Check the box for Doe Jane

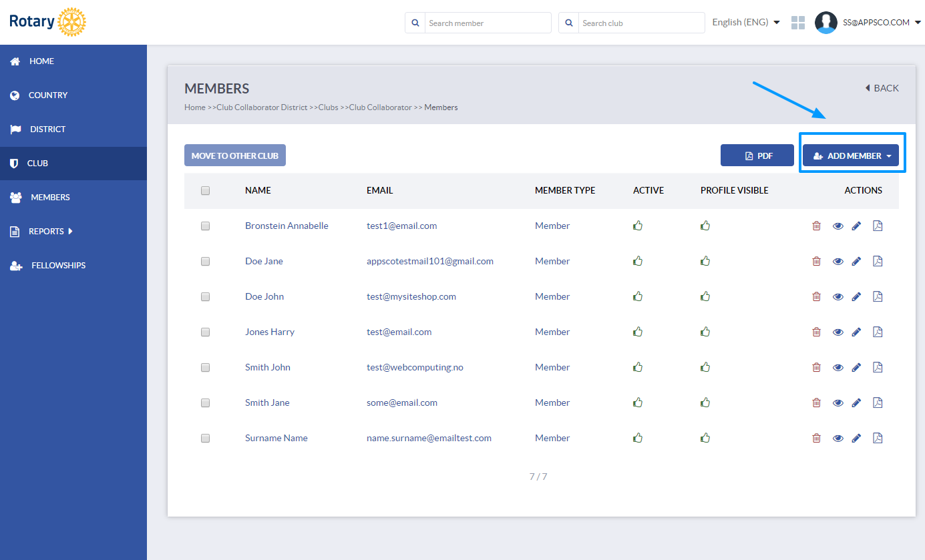[205, 261]
